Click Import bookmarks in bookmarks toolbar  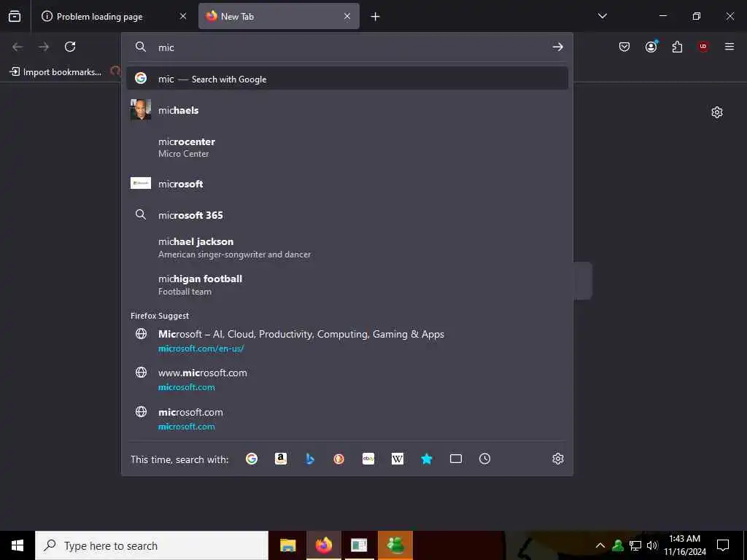coord(55,72)
